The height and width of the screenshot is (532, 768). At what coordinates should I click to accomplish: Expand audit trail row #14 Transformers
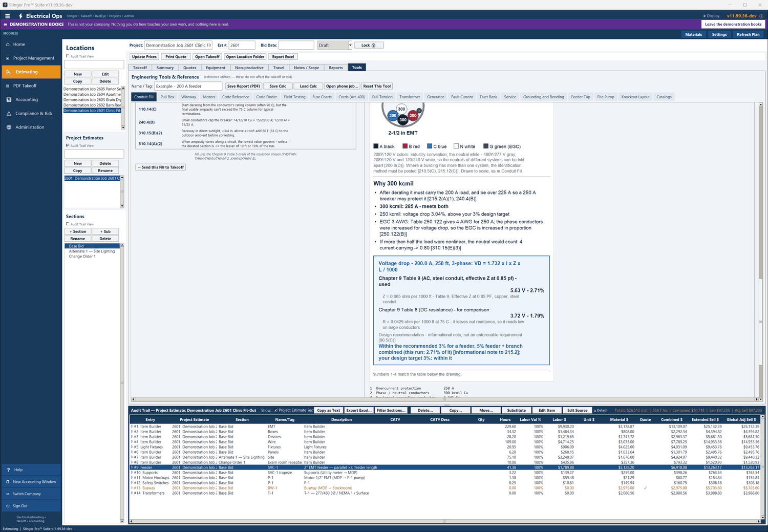pyautogui.click(x=132, y=493)
